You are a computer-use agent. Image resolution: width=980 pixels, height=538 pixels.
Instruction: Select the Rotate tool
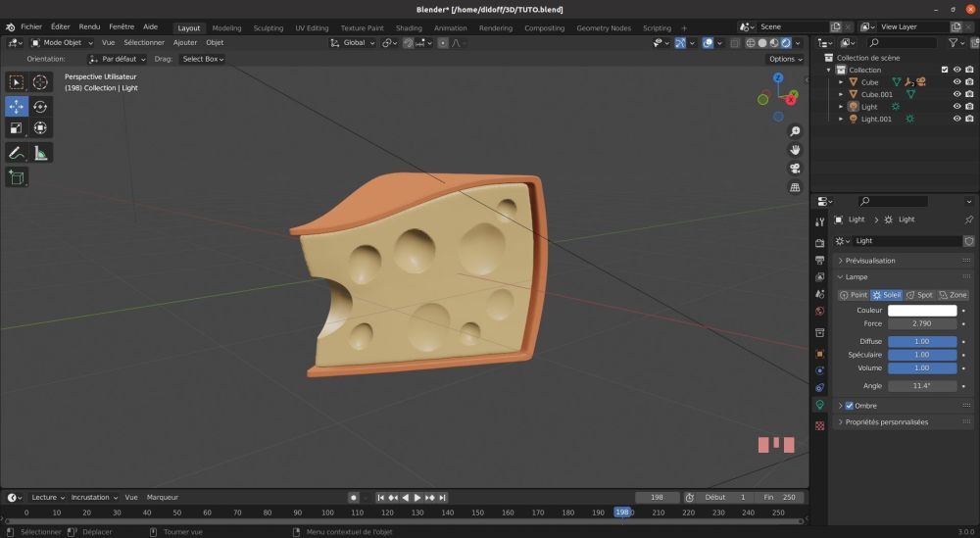point(40,106)
